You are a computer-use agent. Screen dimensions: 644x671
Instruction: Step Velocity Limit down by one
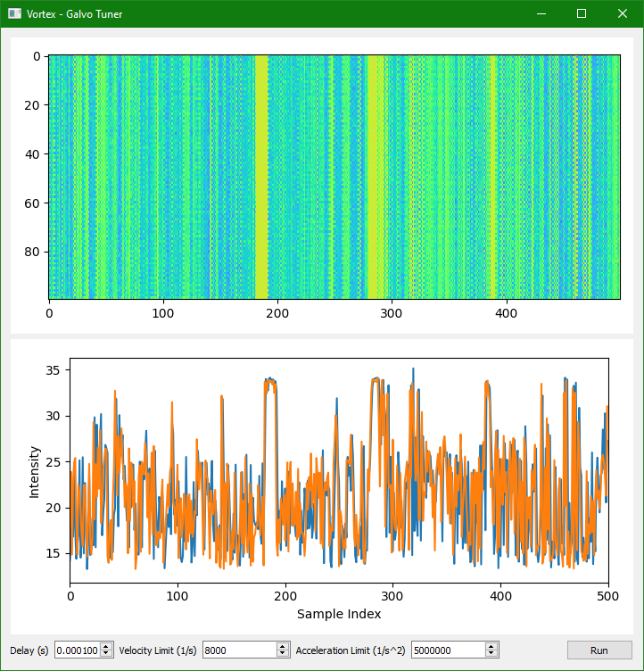pos(284,654)
